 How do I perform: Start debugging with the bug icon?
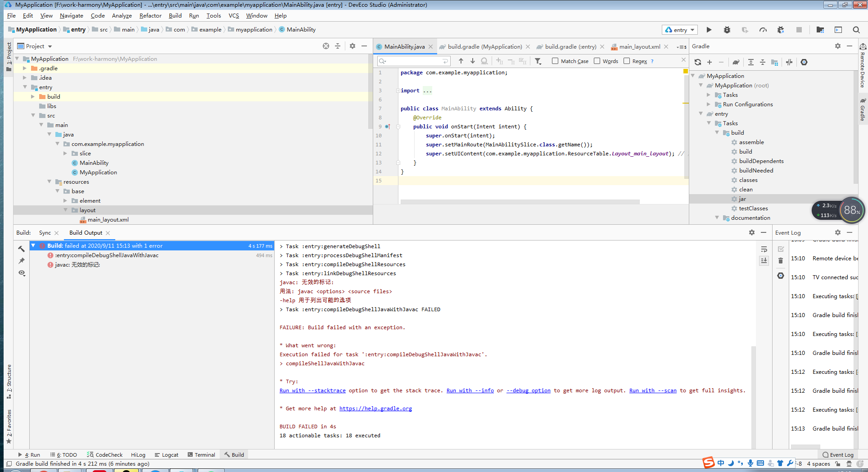(727, 30)
